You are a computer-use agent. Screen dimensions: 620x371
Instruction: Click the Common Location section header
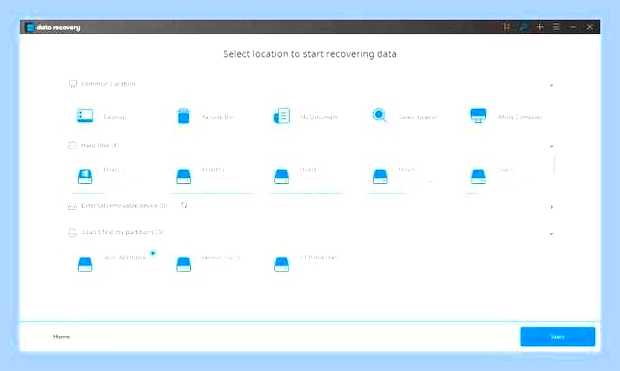[x=108, y=83]
